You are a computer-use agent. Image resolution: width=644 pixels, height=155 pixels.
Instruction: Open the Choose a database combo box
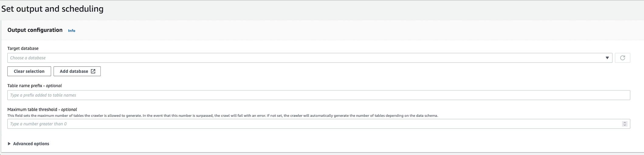click(x=304, y=58)
